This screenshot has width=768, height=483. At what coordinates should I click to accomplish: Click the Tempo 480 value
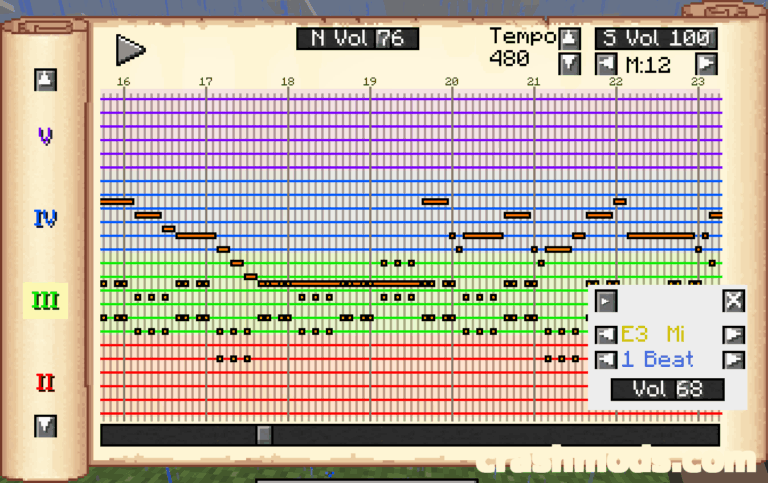pyautogui.click(x=509, y=59)
